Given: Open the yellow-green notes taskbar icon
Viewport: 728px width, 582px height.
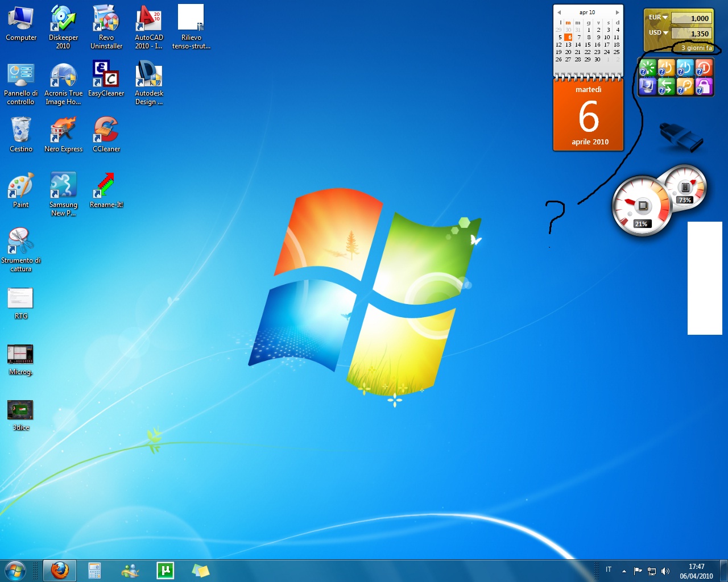Looking at the screenshot, I should coord(200,571).
